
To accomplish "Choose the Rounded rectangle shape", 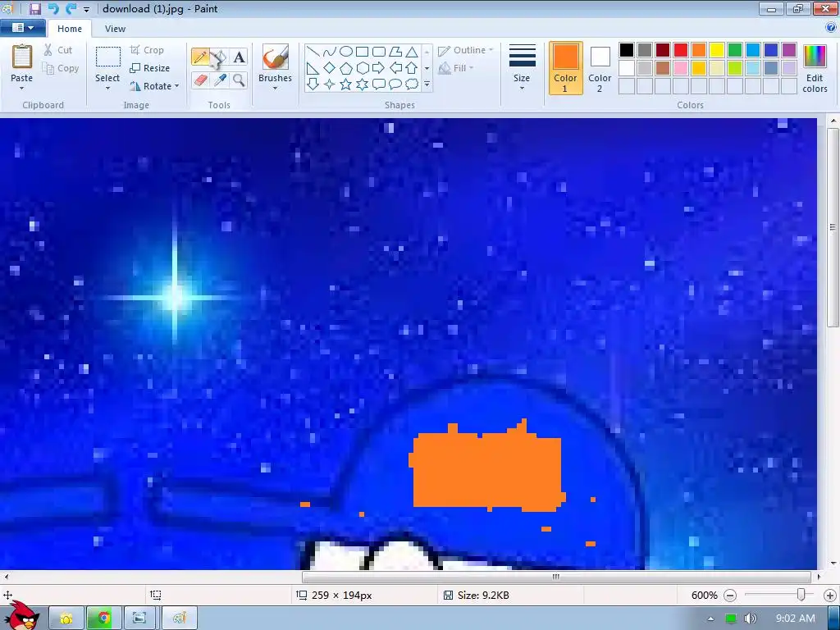I will point(379,52).
